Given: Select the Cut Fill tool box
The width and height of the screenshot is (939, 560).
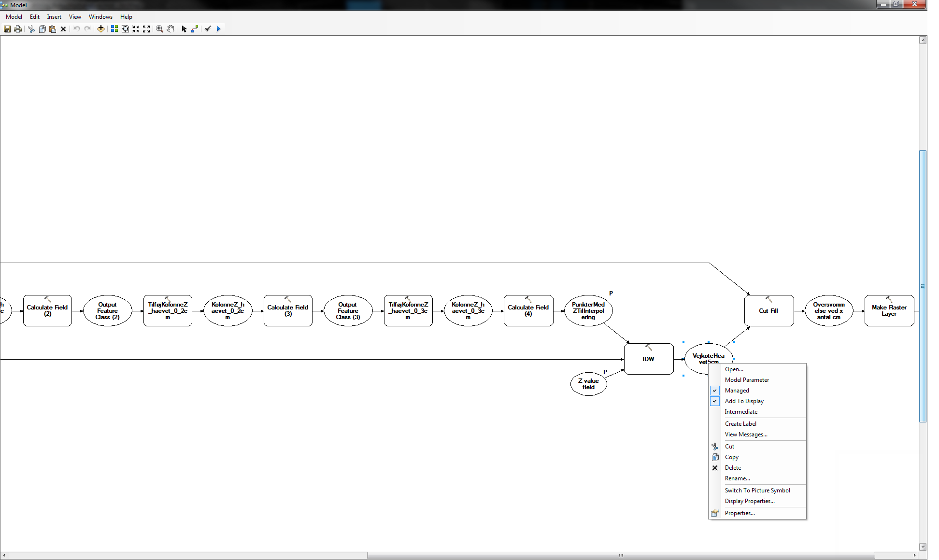Looking at the screenshot, I should [769, 311].
